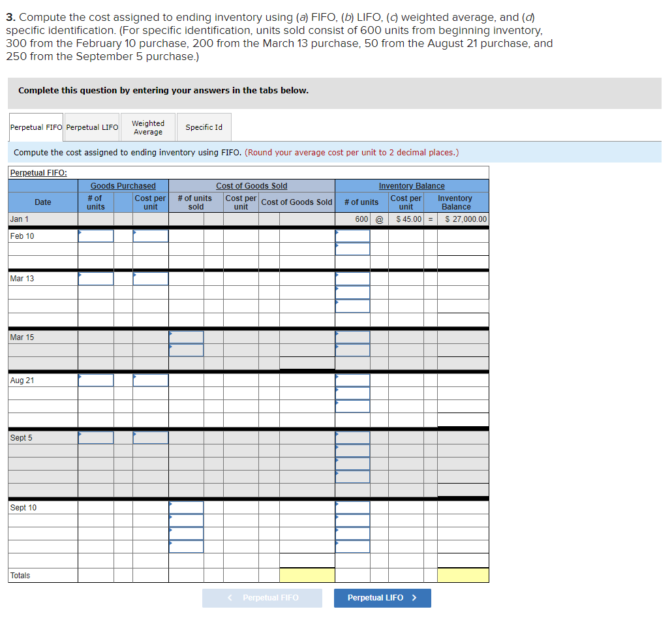The width and height of the screenshot is (672, 622).
Task: Click the Mar 13 units purchased field
Action: pos(95,278)
